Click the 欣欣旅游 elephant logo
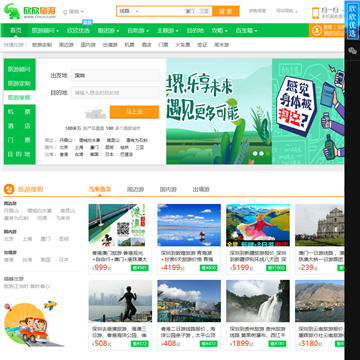This screenshot has width=360, height=360. click(x=30, y=11)
